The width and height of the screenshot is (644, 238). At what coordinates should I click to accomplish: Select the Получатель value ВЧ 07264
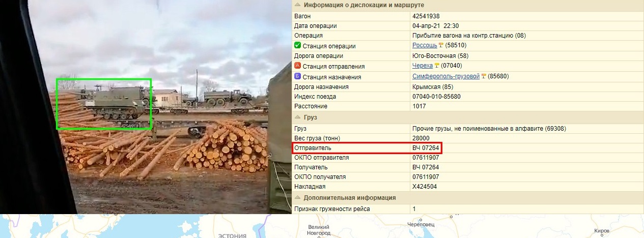click(426, 167)
